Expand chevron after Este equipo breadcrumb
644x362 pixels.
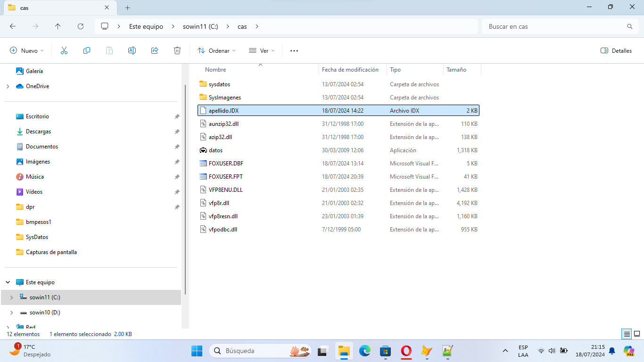(173, 26)
